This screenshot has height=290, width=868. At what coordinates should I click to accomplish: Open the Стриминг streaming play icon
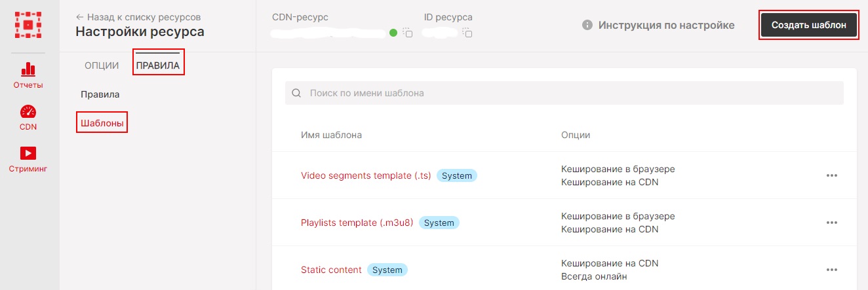click(28, 153)
